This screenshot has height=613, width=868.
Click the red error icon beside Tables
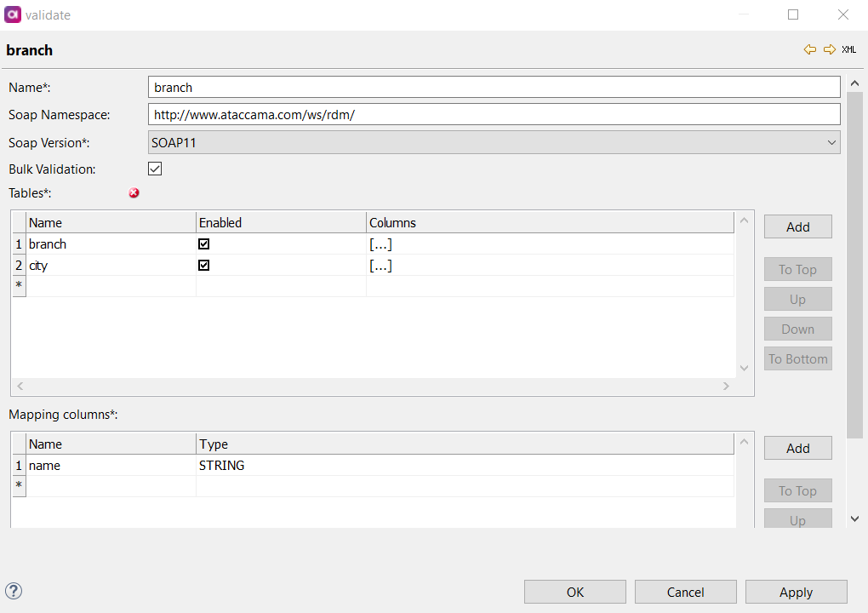pyautogui.click(x=134, y=193)
